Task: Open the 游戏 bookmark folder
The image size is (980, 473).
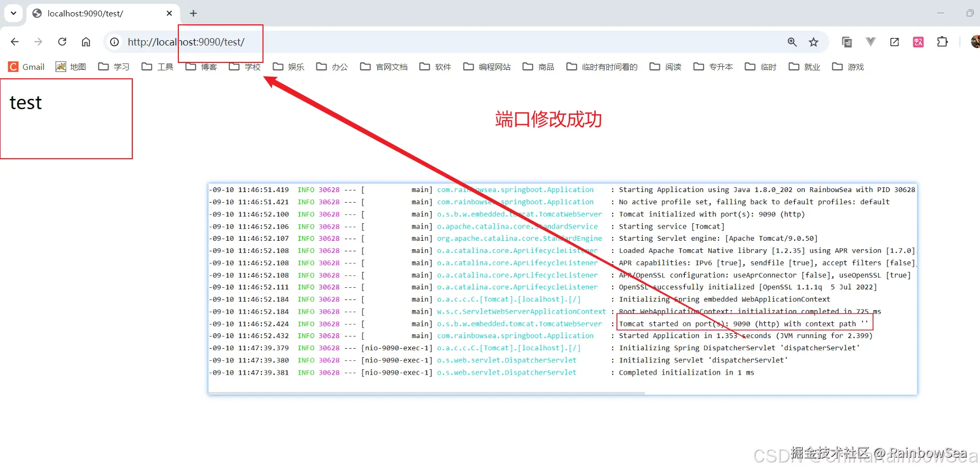Action: pos(848,67)
